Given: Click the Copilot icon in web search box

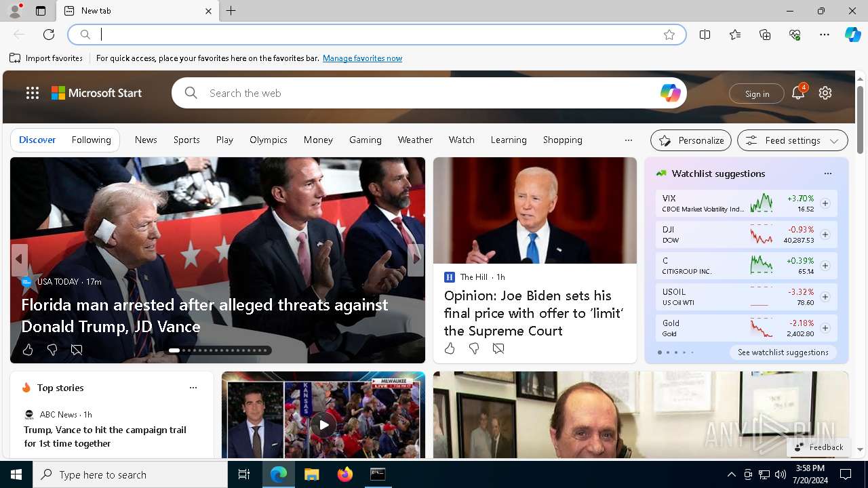Looking at the screenshot, I should pyautogui.click(x=670, y=93).
